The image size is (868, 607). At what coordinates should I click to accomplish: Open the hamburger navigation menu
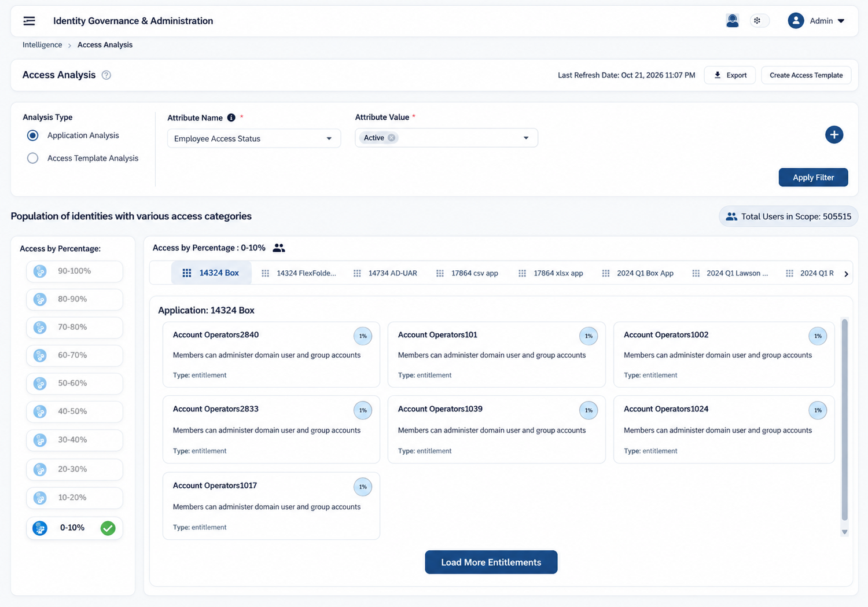[29, 21]
